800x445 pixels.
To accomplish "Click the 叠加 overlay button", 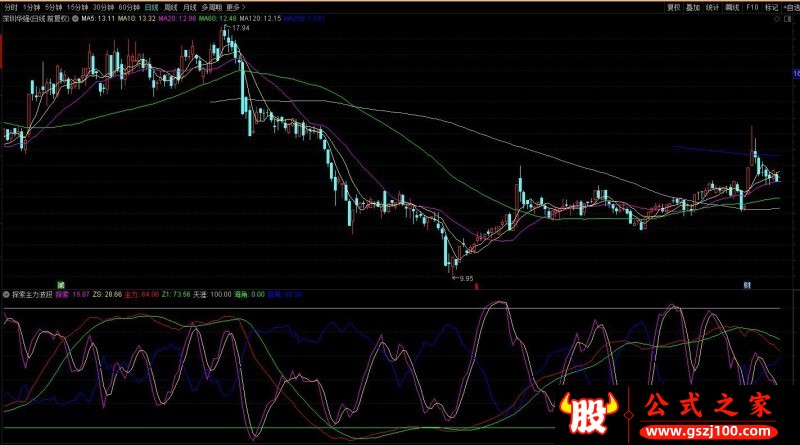I will point(693,7).
